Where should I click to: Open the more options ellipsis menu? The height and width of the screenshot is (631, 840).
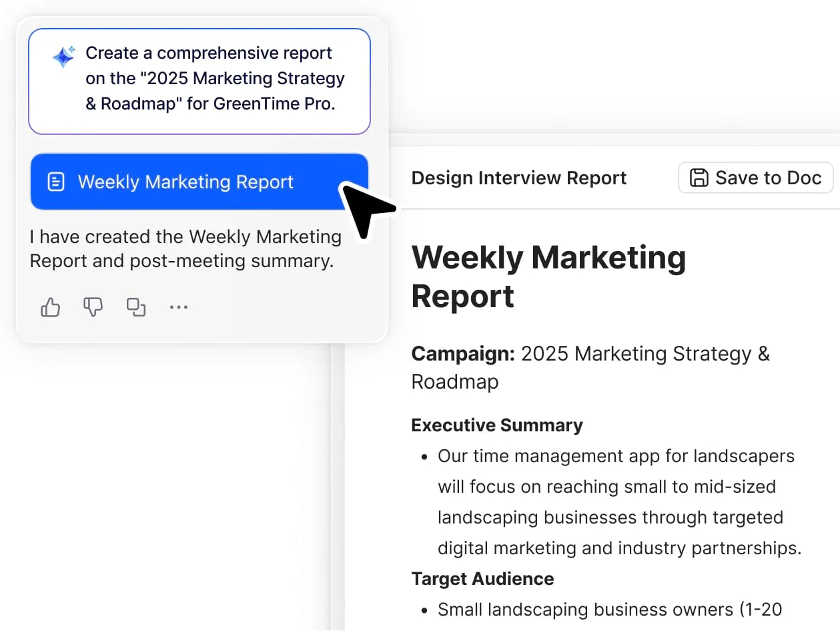179,307
